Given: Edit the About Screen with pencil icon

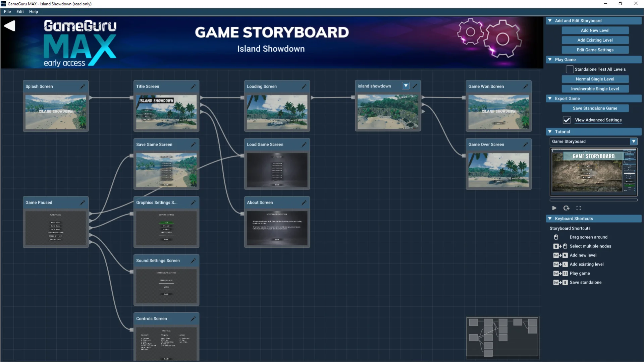Looking at the screenshot, I should coord(304,202).
